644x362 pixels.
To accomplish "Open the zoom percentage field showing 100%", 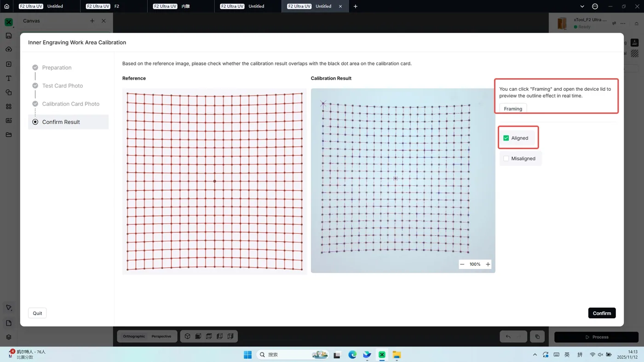I will tap(475, 264).
